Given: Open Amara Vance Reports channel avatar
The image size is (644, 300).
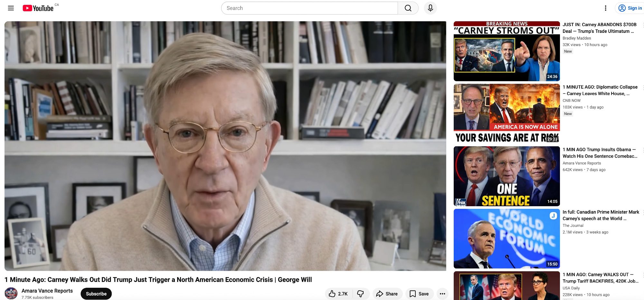Looking at the screenshot, I should (x=11, y=293).
